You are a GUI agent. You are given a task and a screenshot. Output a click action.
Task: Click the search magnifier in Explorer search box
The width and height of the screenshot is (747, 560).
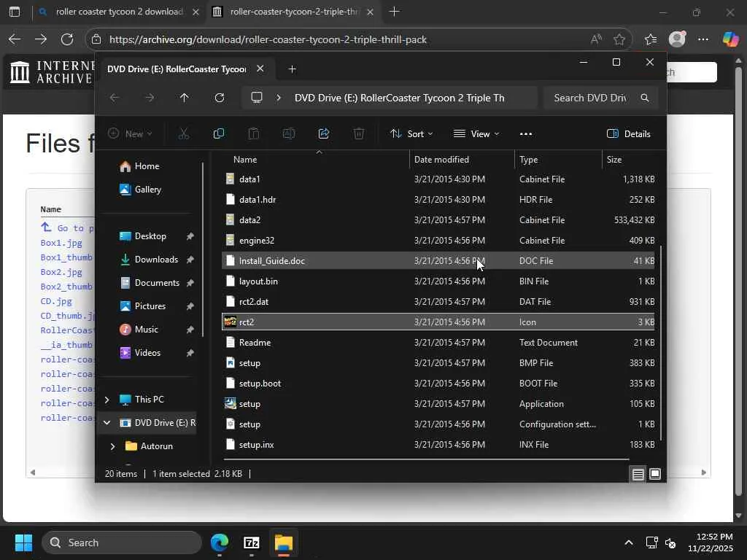645,98
